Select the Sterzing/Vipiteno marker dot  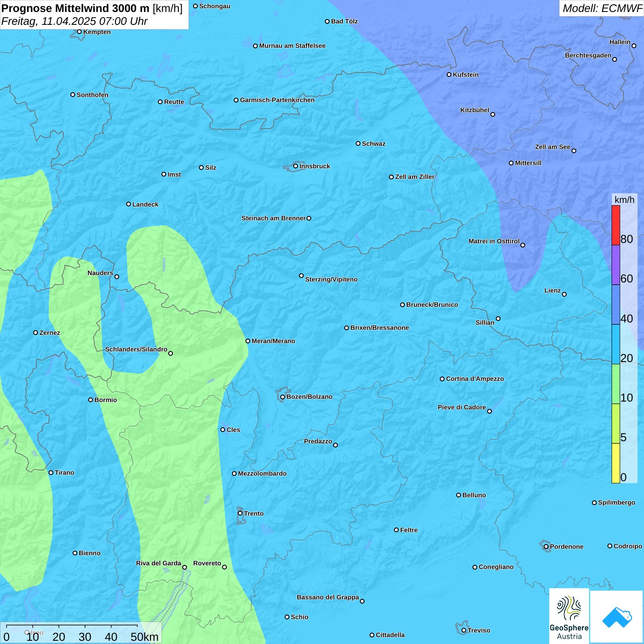[x=301, y=276]
